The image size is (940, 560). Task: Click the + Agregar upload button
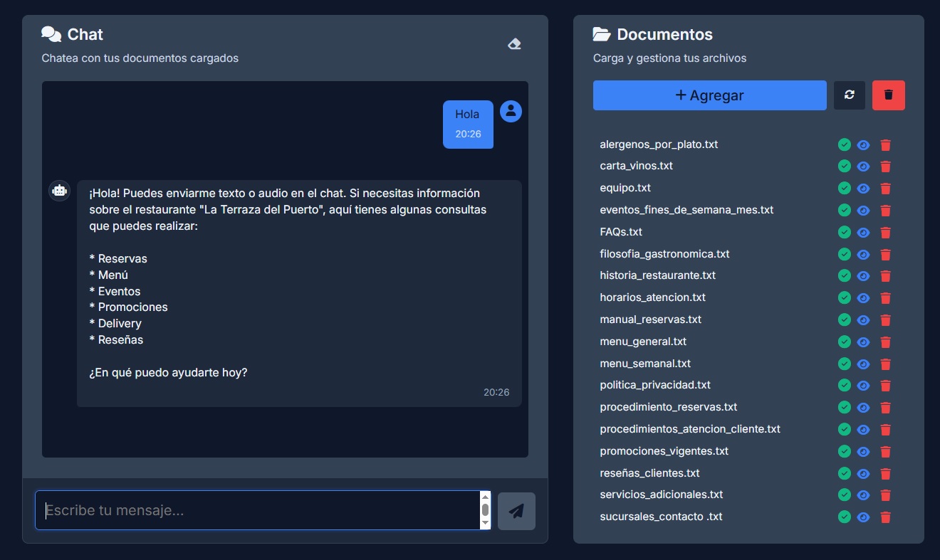pyautogui.click(x=709, y=95)
